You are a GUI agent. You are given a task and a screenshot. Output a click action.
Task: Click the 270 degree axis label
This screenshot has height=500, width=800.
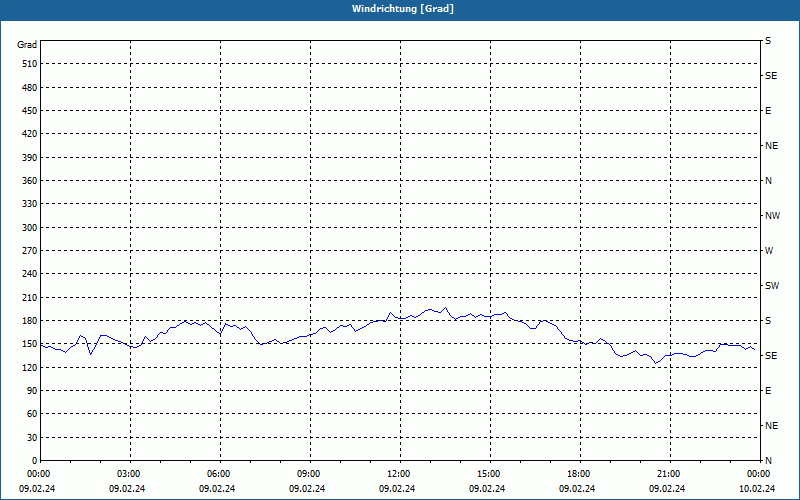(x=30, y=251)
